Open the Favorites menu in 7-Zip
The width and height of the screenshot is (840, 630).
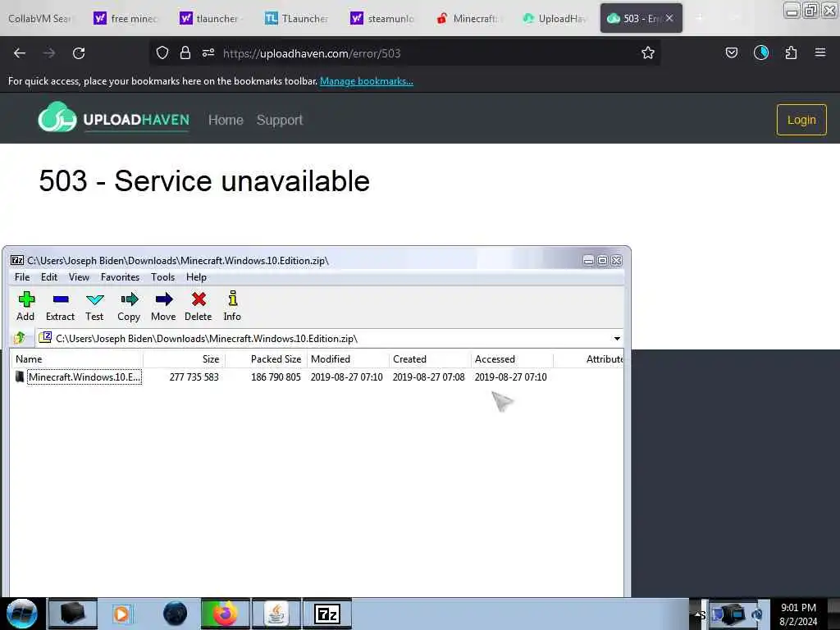point(120,277)
